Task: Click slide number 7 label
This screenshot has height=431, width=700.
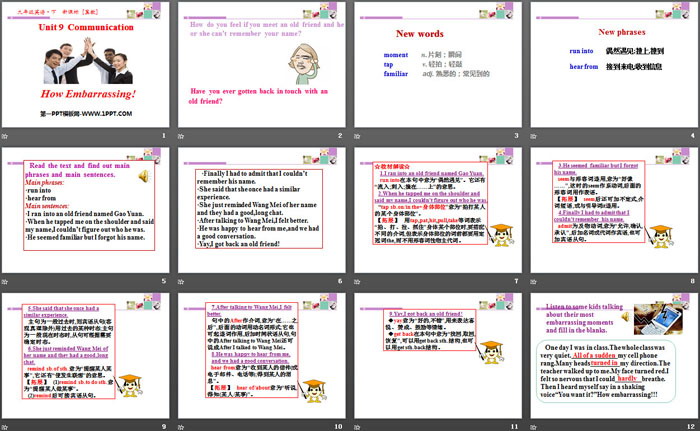Action: 517,281
